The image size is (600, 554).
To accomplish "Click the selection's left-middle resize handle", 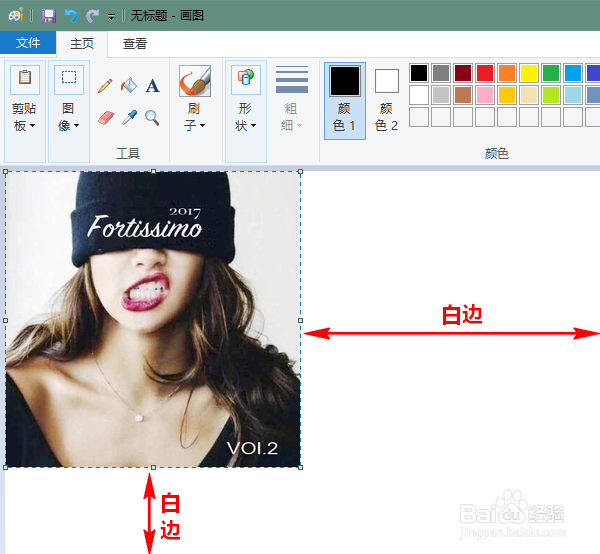I will pos(5,320).
